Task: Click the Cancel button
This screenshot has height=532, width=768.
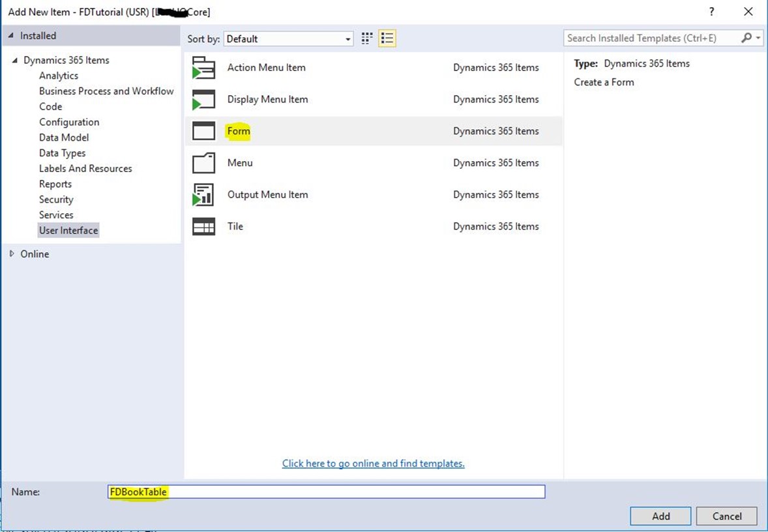Action: click(726, 516)
